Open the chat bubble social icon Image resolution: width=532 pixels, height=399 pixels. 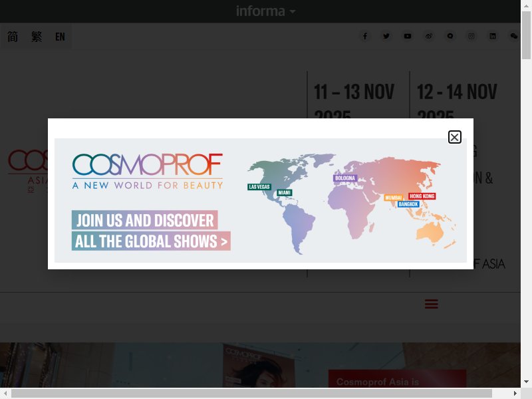pyautogui.click(x=450, y=36)
